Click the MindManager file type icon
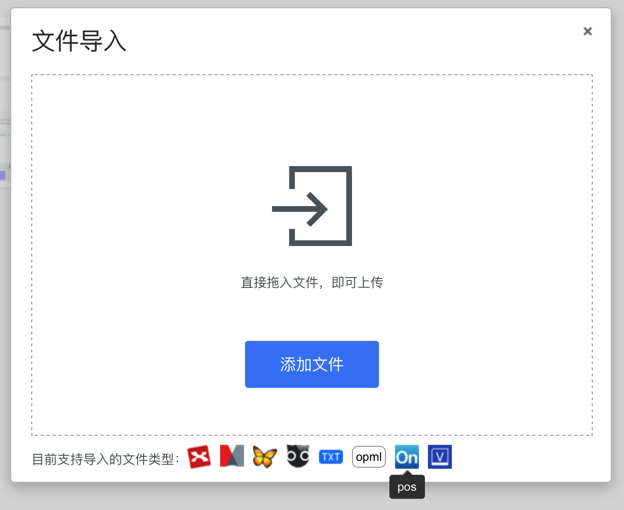The width and height of the screenshot is (624, 510). [232, 456]
